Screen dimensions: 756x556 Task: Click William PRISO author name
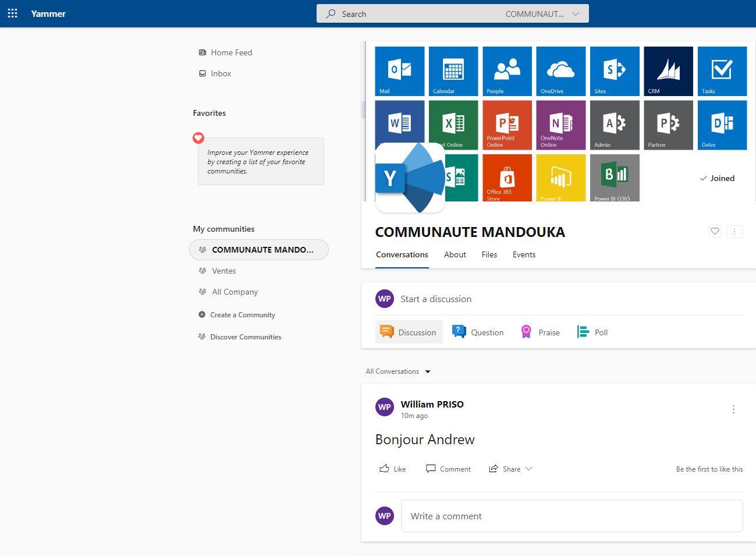pos(432,405)
